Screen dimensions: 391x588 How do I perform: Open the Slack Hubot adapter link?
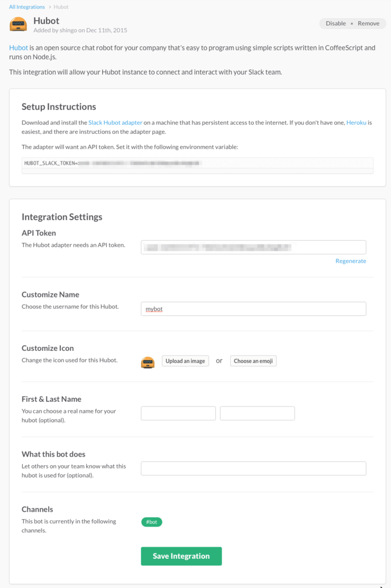(x=115, y=123)
